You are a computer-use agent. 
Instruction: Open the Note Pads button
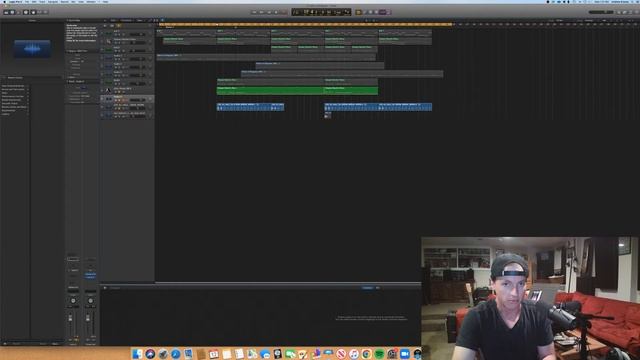click(x=624, y=12)
